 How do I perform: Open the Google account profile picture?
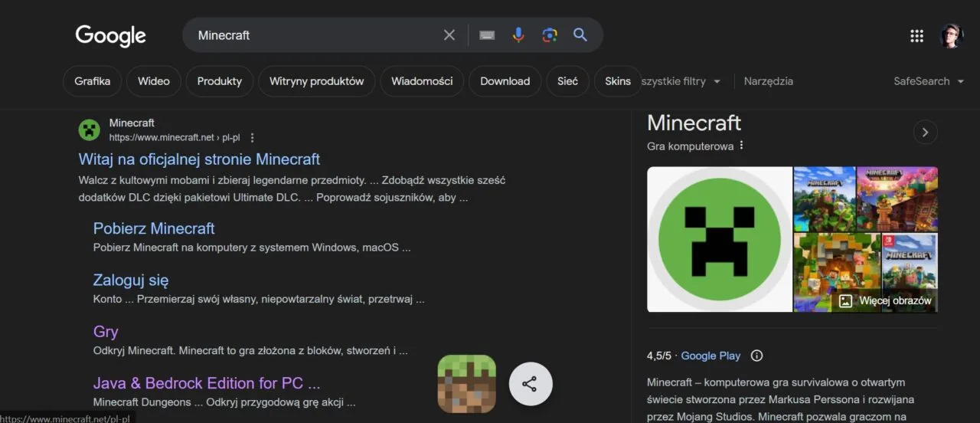[952, 36]
